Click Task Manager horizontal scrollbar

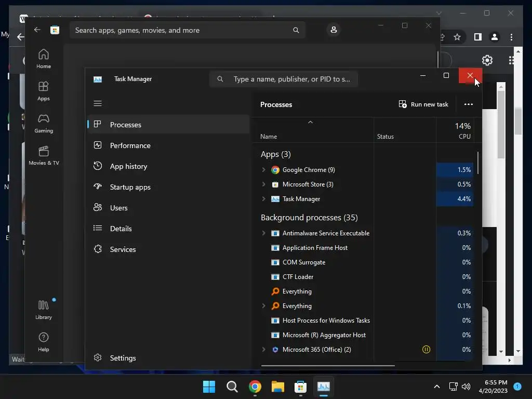pos(328,366)
